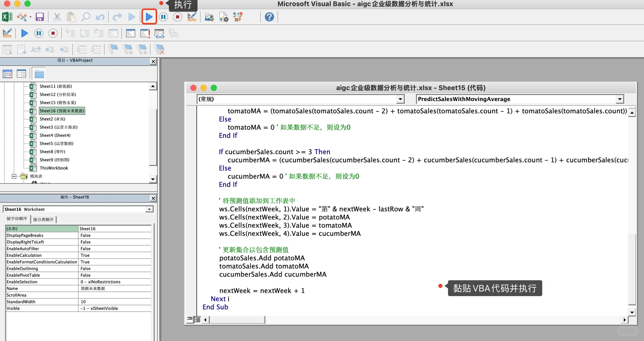This screenshot has height=341, width=644.
Task: Toggle Full Module View at code window bottom-left
Action: tap(197, 320)
